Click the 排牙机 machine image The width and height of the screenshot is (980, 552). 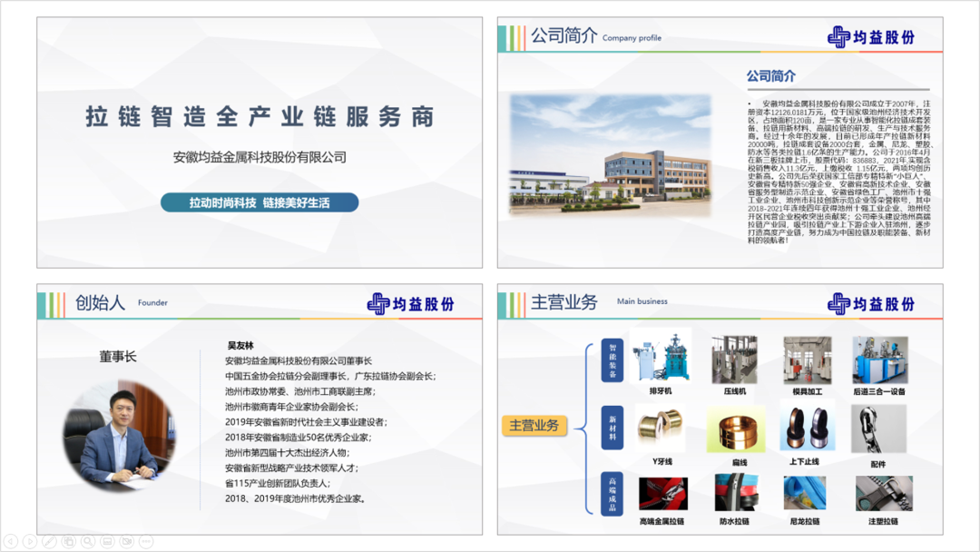(x=661, y=356)
